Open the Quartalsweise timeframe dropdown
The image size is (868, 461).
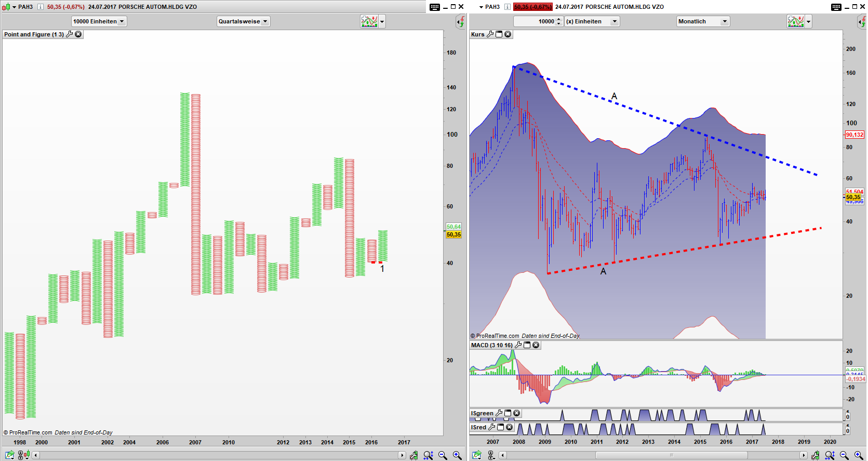tap(243, 21)
